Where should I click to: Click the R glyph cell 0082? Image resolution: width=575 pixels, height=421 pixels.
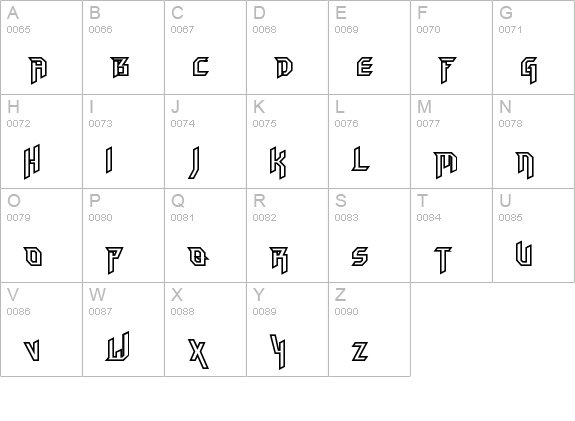(x=288, y=235)
